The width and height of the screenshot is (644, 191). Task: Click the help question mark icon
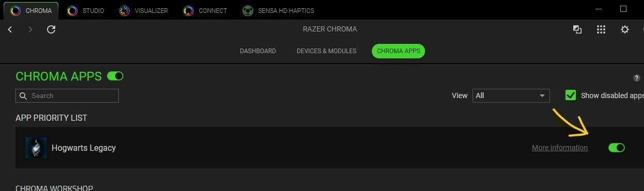[x=637, y=78]
